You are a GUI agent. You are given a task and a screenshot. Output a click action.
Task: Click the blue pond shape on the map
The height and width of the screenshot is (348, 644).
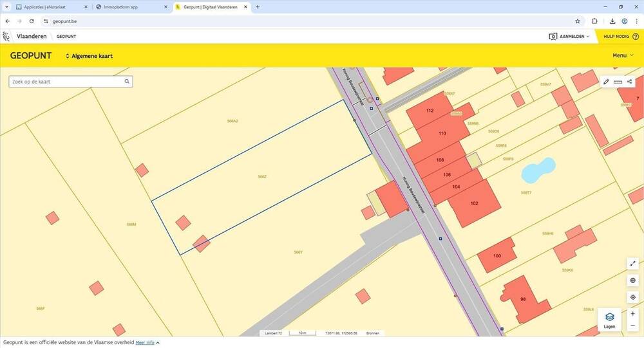point(537,170)
